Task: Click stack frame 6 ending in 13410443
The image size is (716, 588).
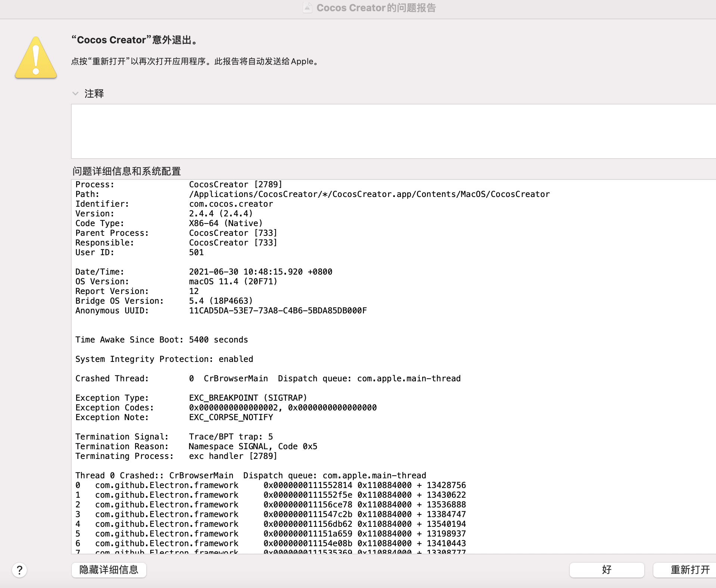Action: point(271,543)
